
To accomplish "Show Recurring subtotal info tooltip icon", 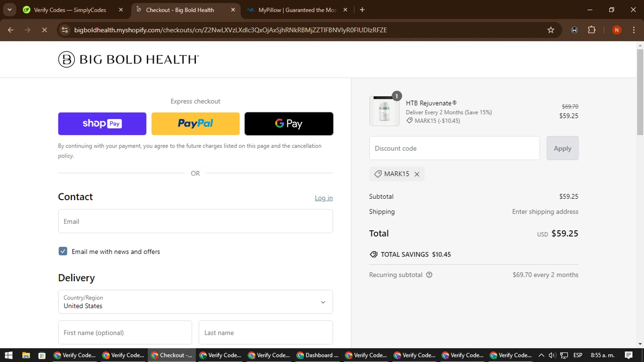I will pyautogui.click(x=429, y=275).
